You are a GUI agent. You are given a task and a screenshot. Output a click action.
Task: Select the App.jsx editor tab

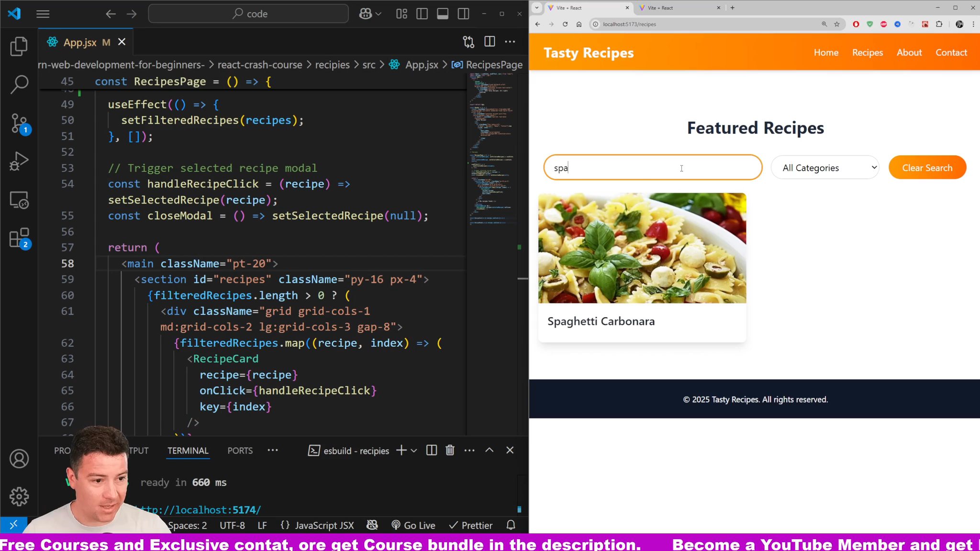point(80,43)
